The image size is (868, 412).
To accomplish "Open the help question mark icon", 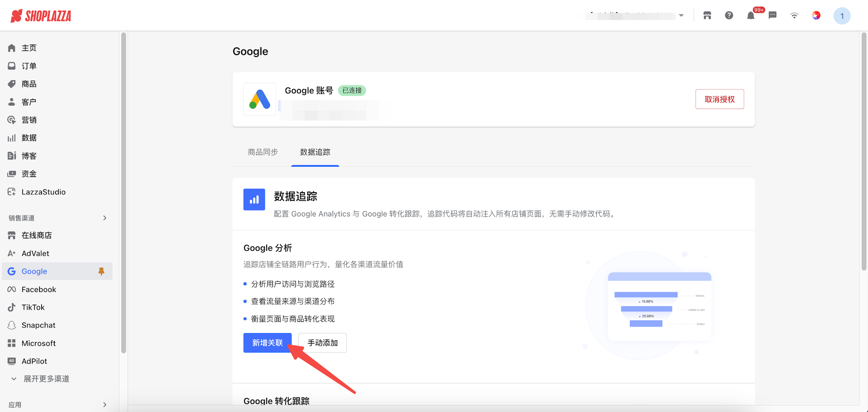I will (x=729, y=16).
